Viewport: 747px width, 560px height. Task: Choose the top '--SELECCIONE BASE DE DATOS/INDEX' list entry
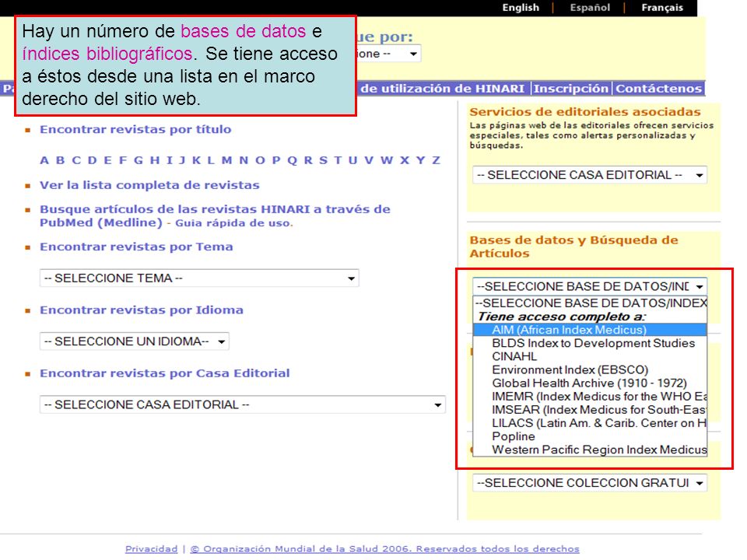click(x=590, y=303)
